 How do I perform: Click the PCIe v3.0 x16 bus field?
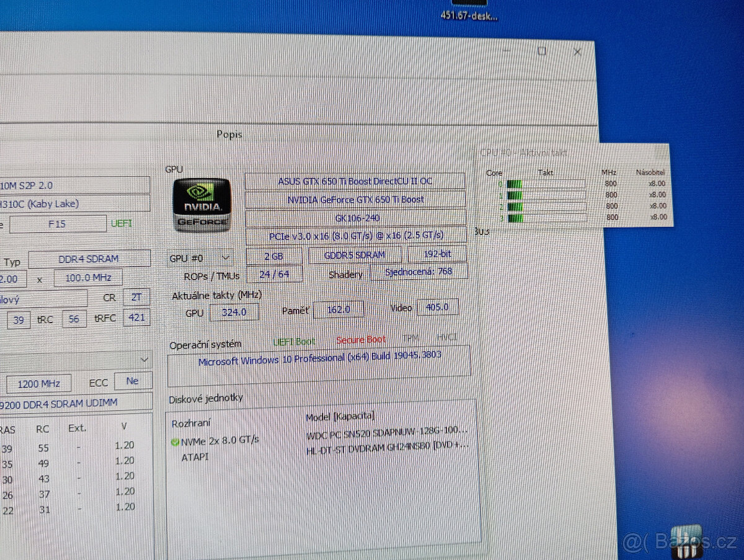356,236
